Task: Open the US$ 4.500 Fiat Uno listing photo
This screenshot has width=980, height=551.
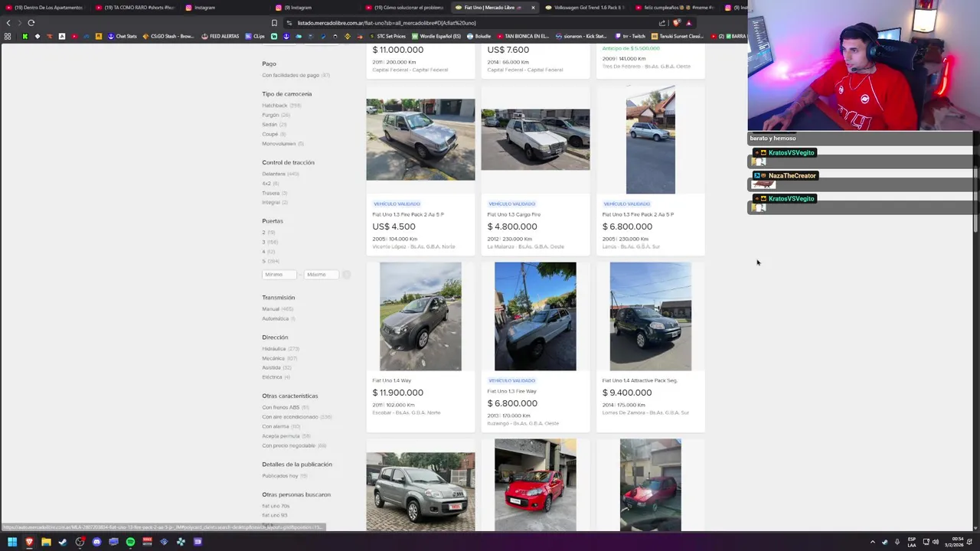Action: coord(420,139)
